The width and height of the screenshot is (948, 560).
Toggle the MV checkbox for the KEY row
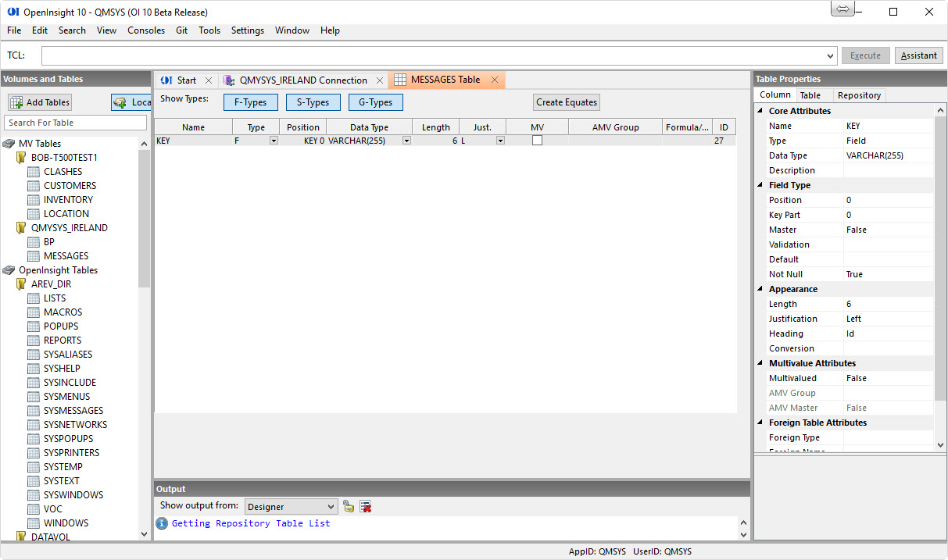(x=537, y=141)
